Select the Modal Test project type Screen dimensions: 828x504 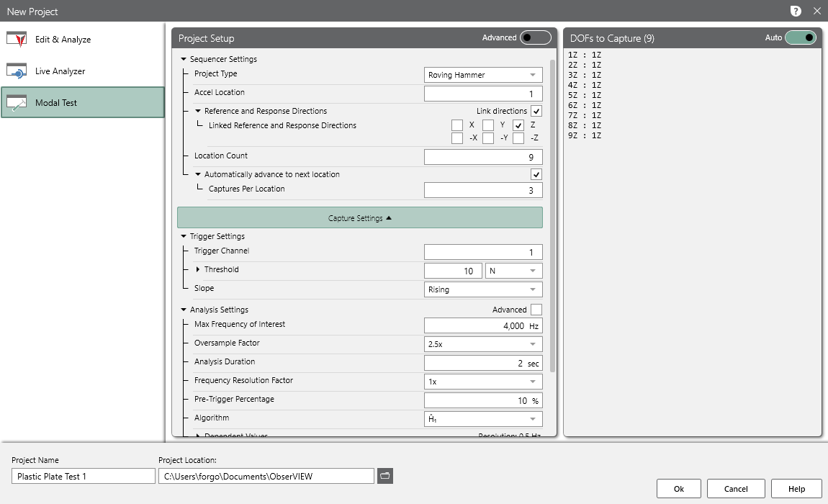coord(82,102)
